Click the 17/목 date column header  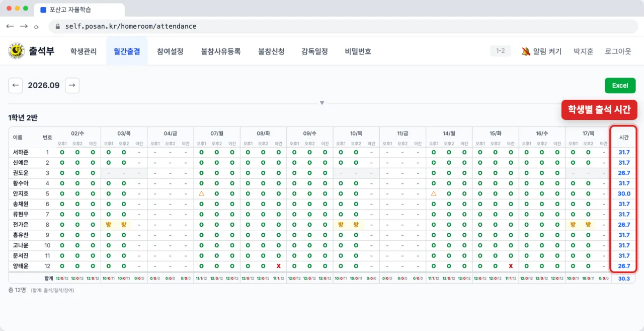click(x=588, y=134)
